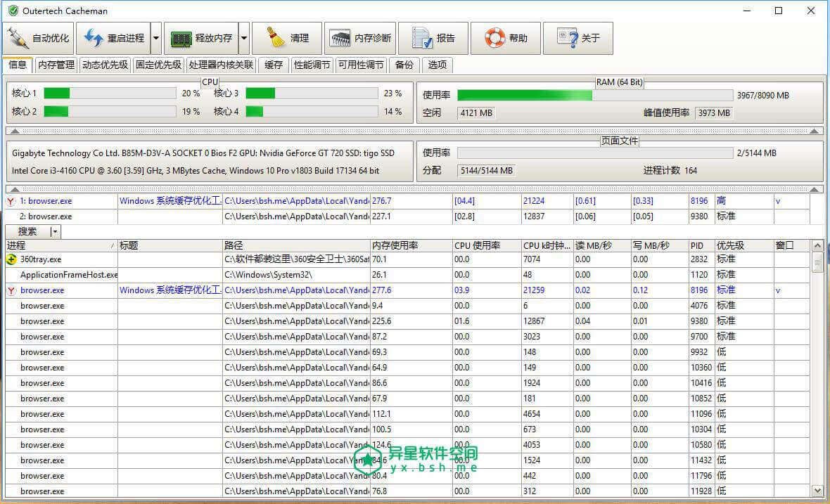Image resolution: width=830 pixels, height=504 pixels.
Task: Collapse the CPU/RAM panel using left triangle
Action: pyautogui.click(x=15, y=131)
